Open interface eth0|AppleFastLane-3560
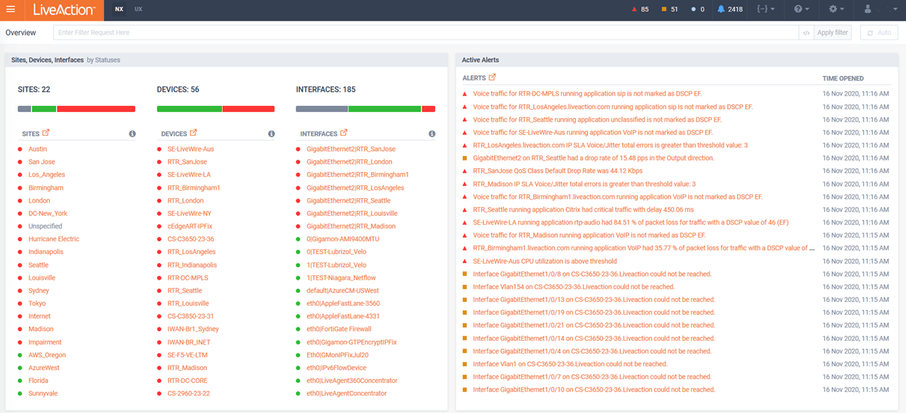Screen dimensions: 906x413 point(343,303)
